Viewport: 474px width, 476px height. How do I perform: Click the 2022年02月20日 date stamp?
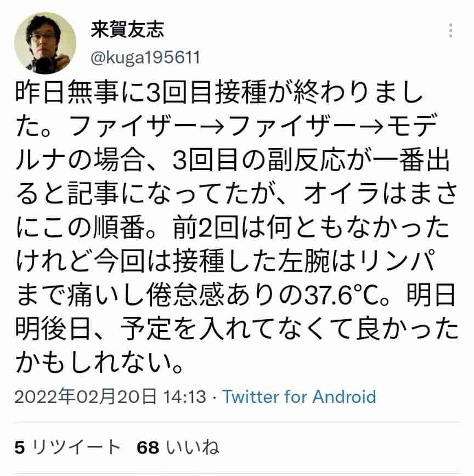pyautogui.click(x=86, y=396)
